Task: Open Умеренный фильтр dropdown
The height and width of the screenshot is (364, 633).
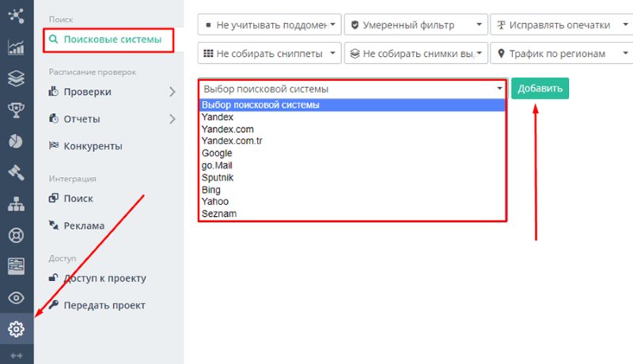Action: pyautogui.click(x=416, y=25)
